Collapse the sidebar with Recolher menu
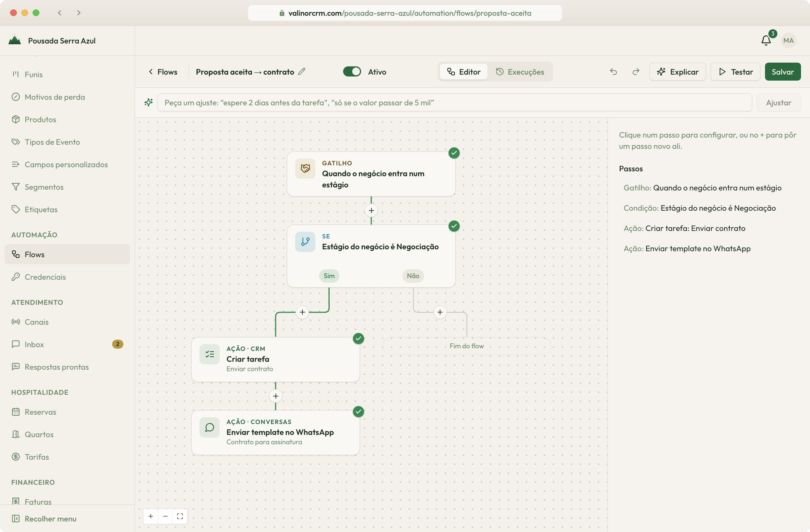The height and width of the screenshot is (532, 810). [x=67, y=519]
